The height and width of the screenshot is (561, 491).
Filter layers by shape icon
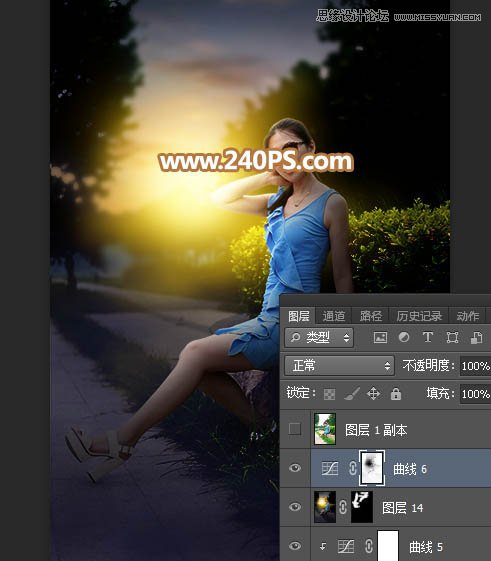point(452,337)
